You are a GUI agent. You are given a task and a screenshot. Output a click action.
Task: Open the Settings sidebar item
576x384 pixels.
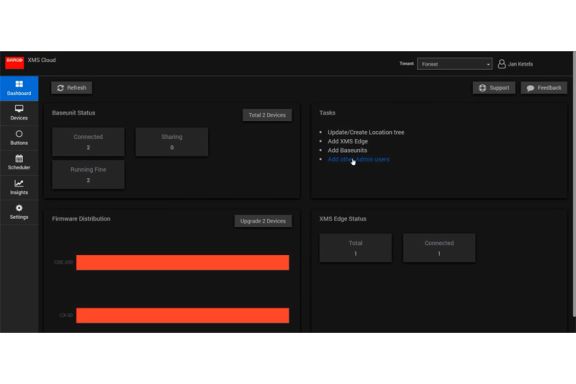coord(19,212)
